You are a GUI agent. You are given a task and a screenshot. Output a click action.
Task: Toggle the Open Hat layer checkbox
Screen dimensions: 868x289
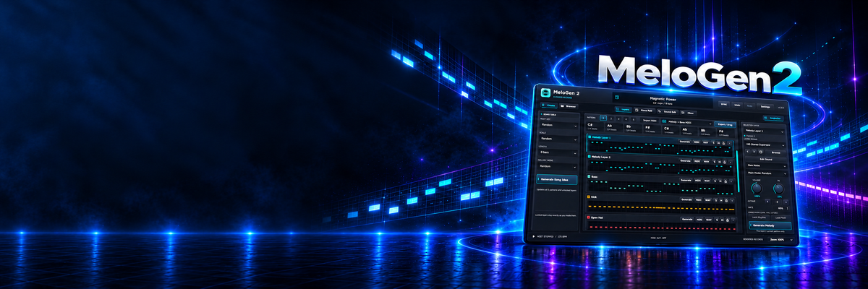click(589, 217)
